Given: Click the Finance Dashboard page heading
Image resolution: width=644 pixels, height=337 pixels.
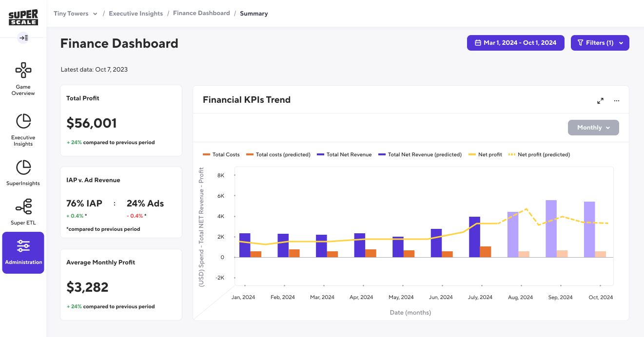Looking at the screenshot, I should [119, 43].
